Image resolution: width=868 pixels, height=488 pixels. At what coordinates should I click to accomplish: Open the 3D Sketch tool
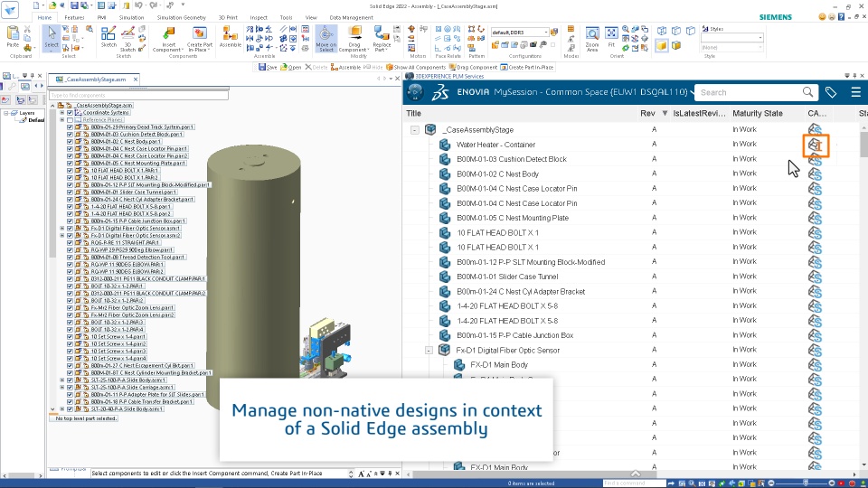pos(127,39)
